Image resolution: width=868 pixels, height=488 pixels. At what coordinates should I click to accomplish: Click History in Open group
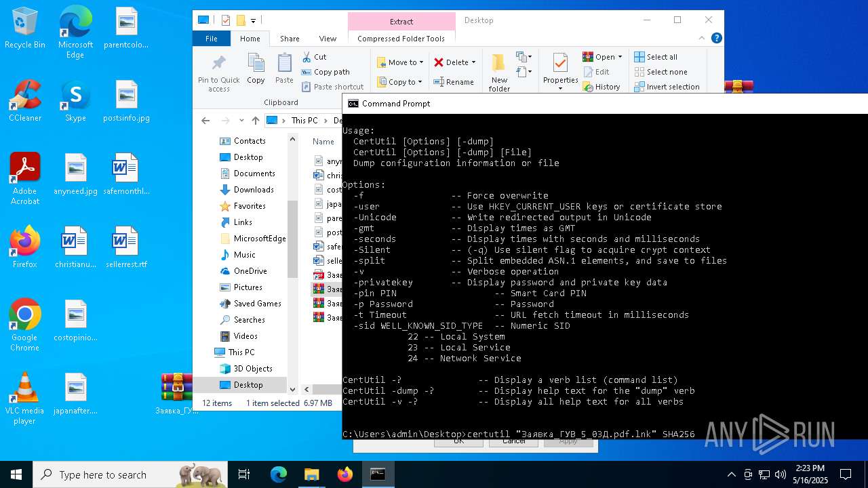click(601, 87)
